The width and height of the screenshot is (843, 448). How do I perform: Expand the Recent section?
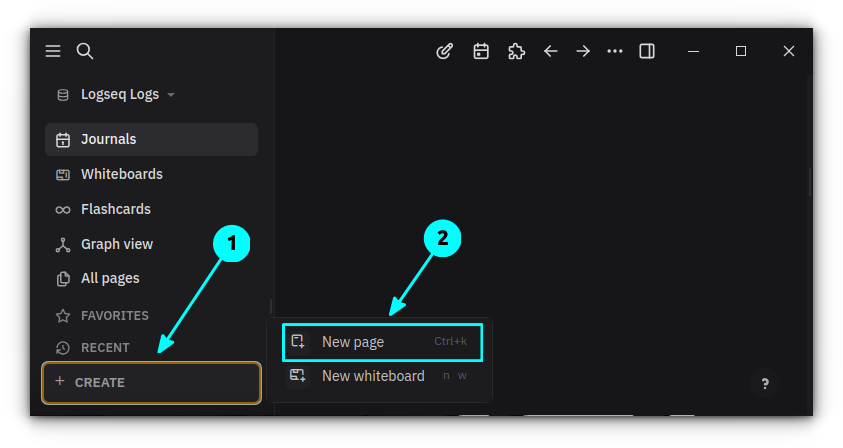click(105, 347)
